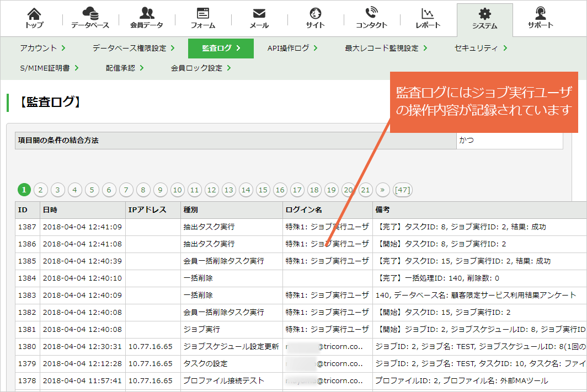This screenshot has height=392, width=587.
Task: Select the 監査ログ active tab
Action: click(221, 49)
